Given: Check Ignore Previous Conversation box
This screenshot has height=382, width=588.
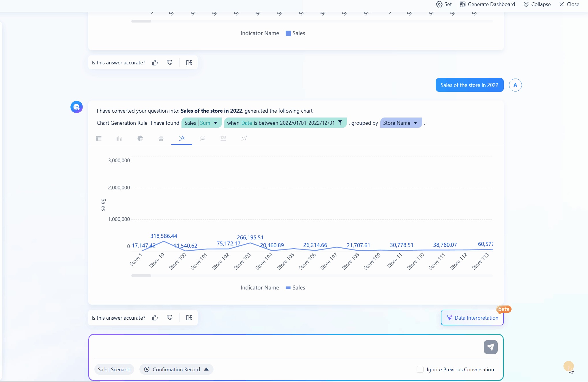Looking at the screenshot, I should click(420, 369).
